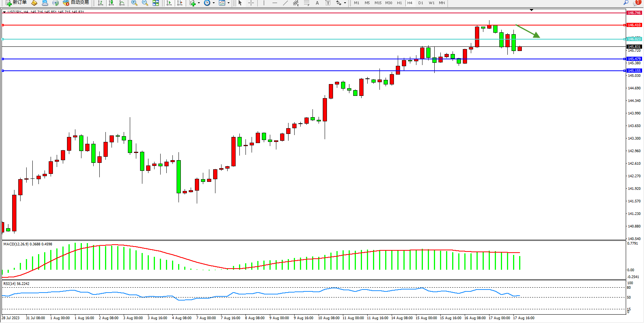Open the arrows objects dropdown
The width and height of the screenshot is (644, 323).
coord(345,3)
